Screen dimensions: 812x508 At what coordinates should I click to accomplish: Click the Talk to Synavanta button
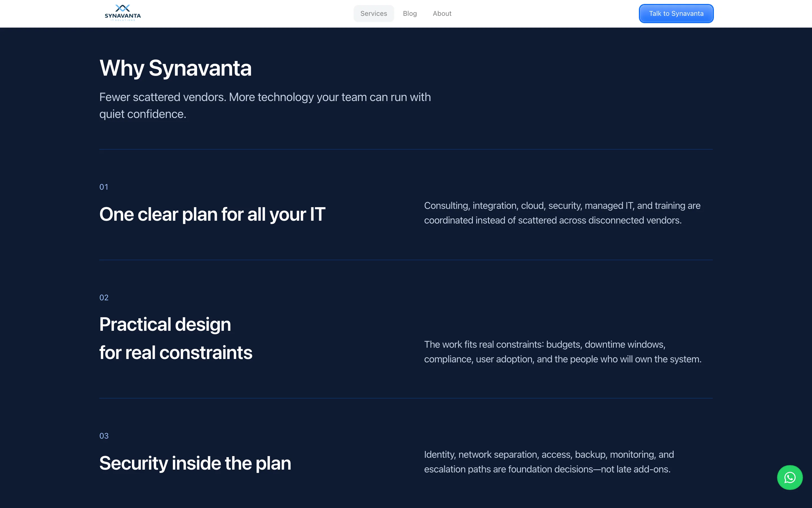(x=676, y=14)
